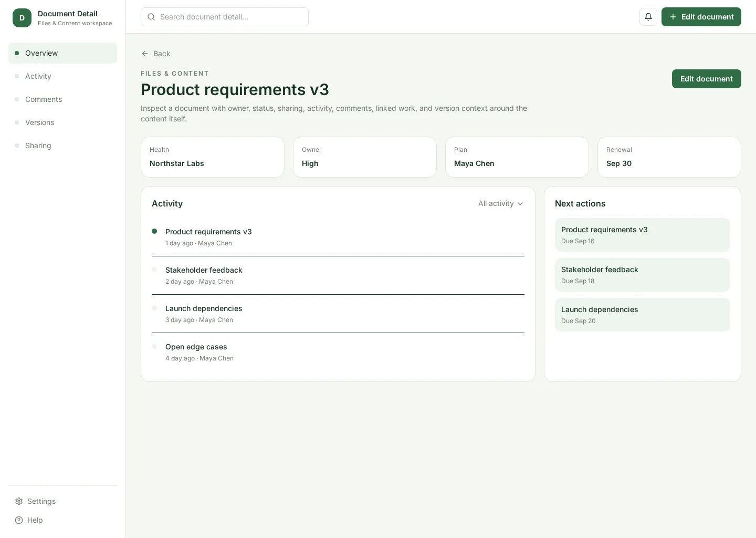The width and height of the screenshot is (756, 538).
Task: Switch to Versions in the sidebar
Action: click(62, 122)
